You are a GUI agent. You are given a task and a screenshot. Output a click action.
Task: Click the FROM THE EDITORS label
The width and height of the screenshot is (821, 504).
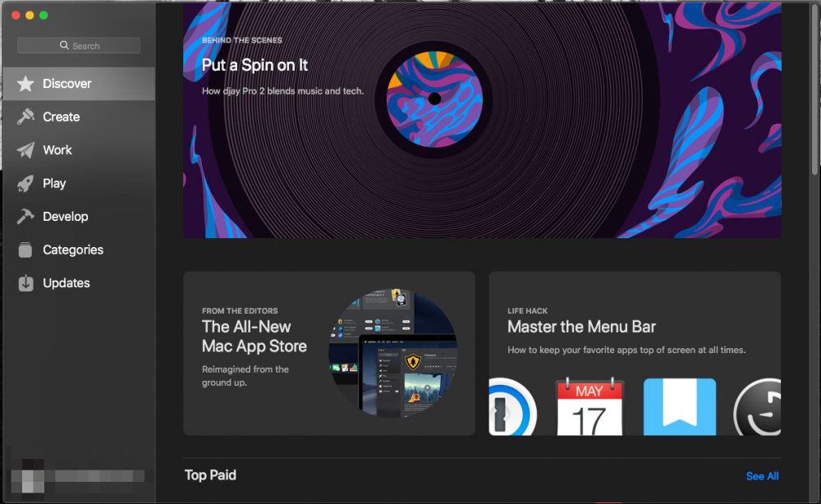pyautogui.click(x=240, y=311)
